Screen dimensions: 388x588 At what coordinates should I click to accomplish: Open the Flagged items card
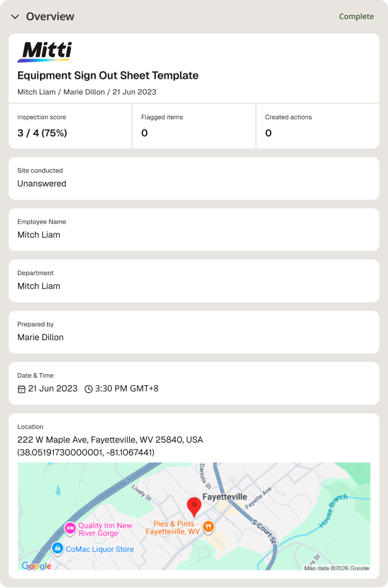pos(194,126)
